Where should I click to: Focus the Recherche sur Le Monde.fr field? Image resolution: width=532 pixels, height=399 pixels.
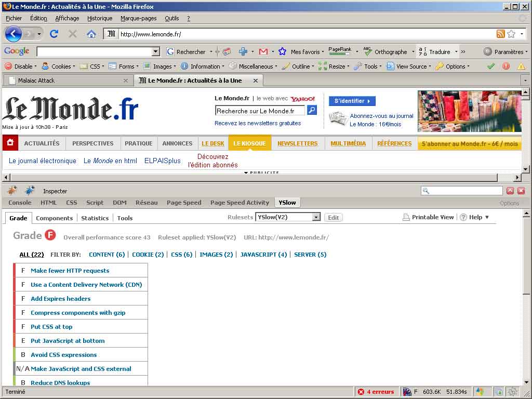(260, 111)
